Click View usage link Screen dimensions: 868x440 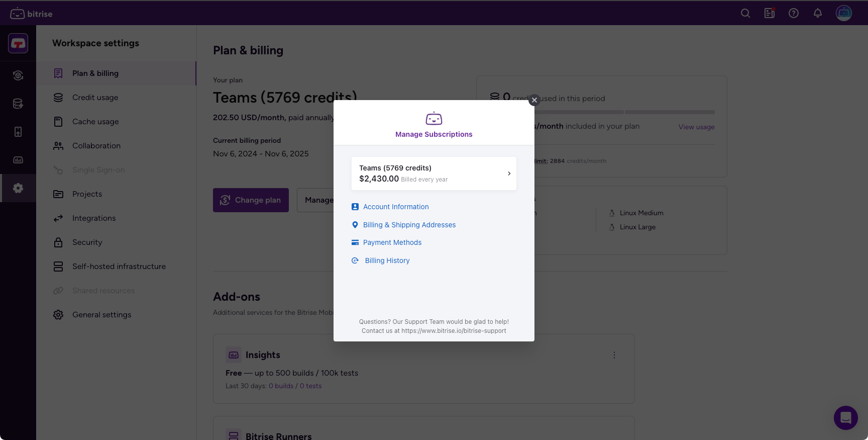[696, 127]
